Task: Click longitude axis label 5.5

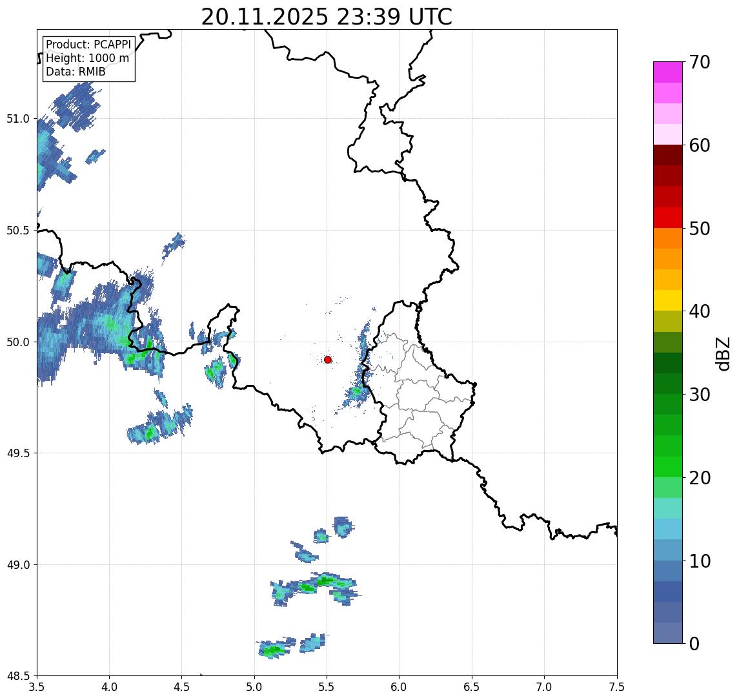Action: (327, 687)
